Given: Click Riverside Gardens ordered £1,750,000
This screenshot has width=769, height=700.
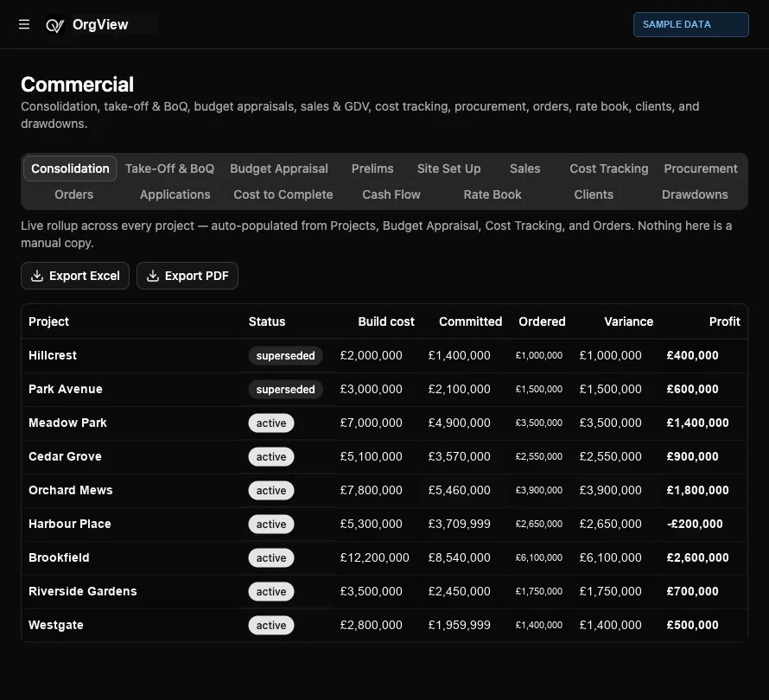Looking at the screenshot, I should click(x=538, y=592).
